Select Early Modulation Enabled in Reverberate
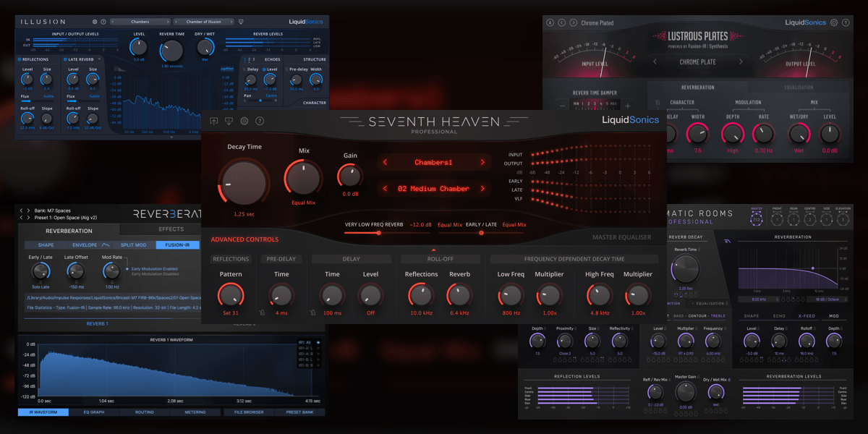 [127, 269]
